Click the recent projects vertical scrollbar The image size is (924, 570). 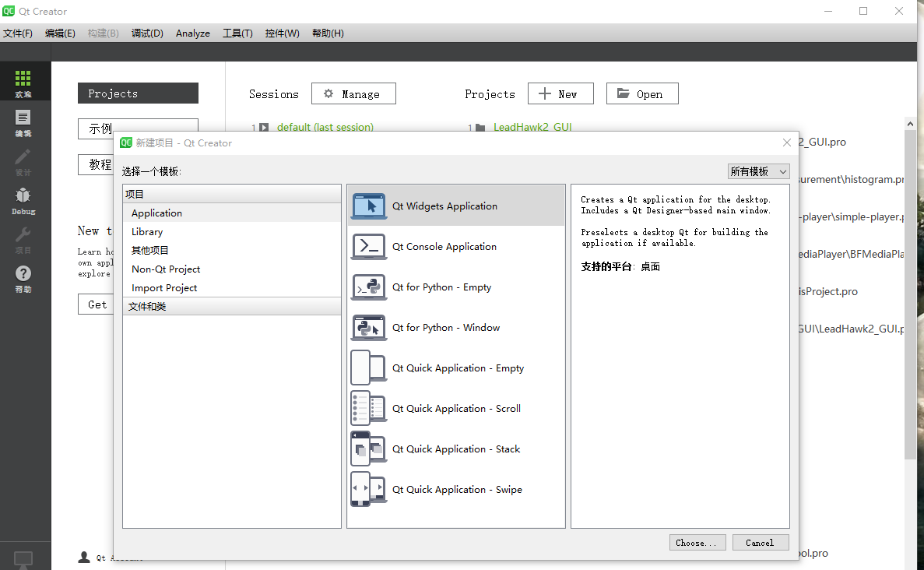point(911,294)
